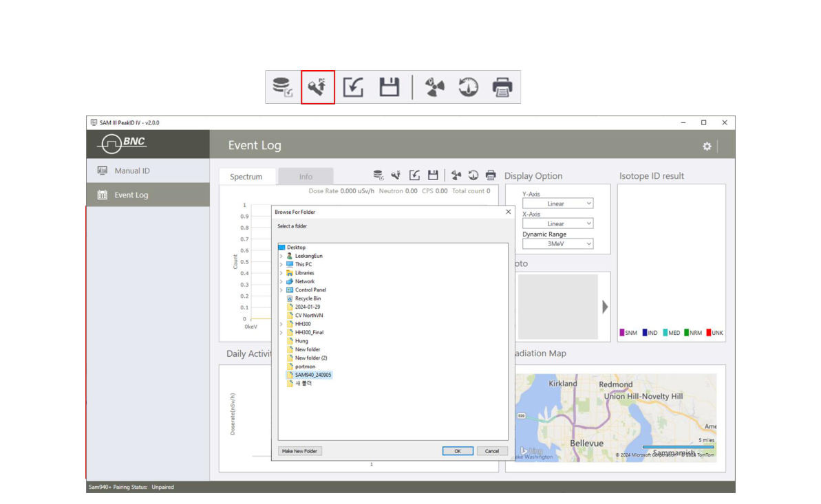Click Cancel in Browse For Folder dialog

pos(491,451)
